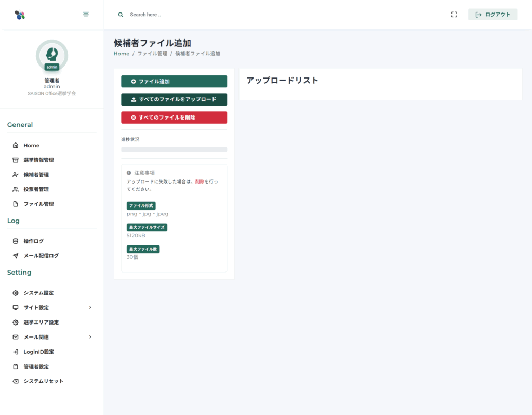Click SAISON Office選挙学会 text under avatar
The width and height of the screenshot is (532, 415).
[x=52, y=94]
